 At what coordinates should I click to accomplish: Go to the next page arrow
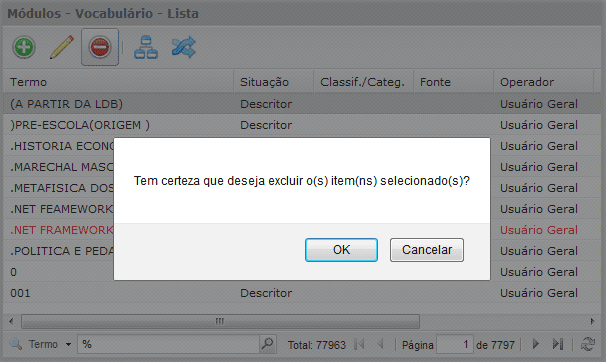536,344
